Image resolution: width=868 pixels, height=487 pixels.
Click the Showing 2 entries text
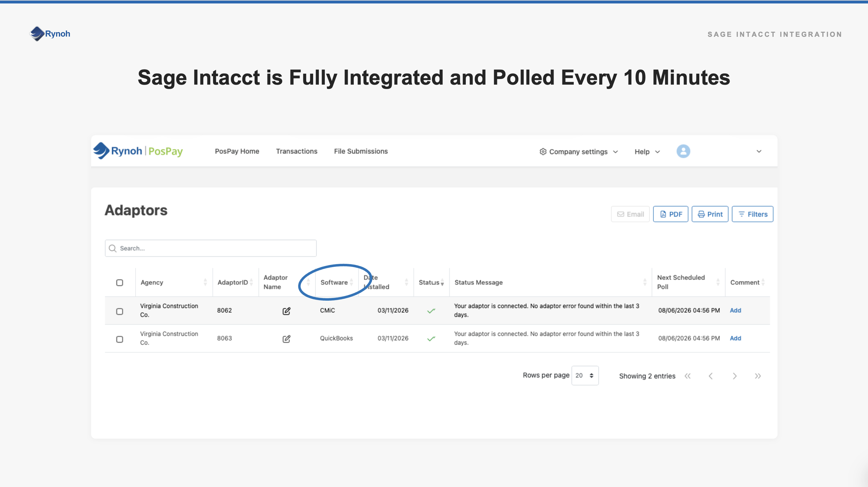click(x=647, y=376)
